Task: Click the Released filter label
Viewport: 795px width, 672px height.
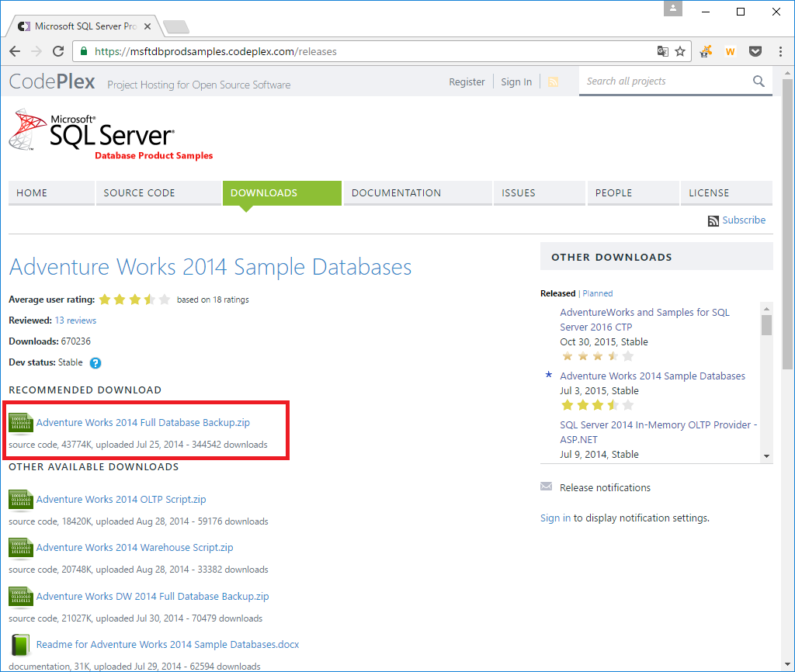Action: pyautogui.click(x=557, y=293)
